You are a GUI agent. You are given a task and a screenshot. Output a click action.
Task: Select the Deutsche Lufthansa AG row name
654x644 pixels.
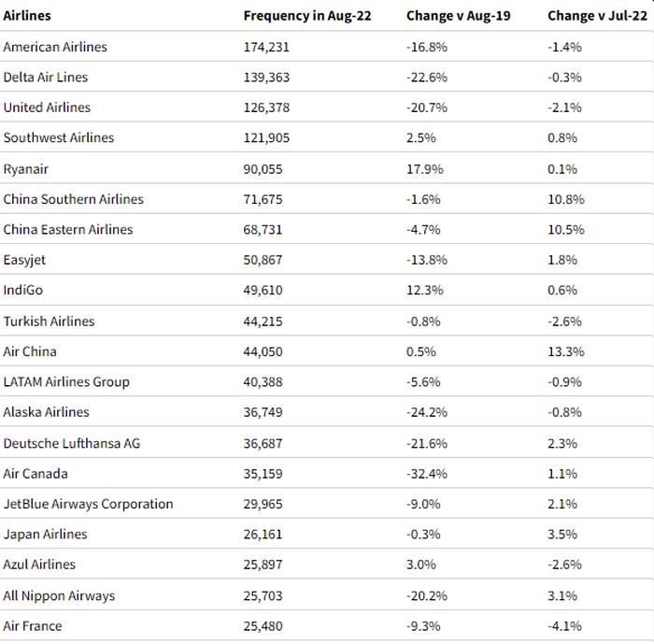[72, 443]
